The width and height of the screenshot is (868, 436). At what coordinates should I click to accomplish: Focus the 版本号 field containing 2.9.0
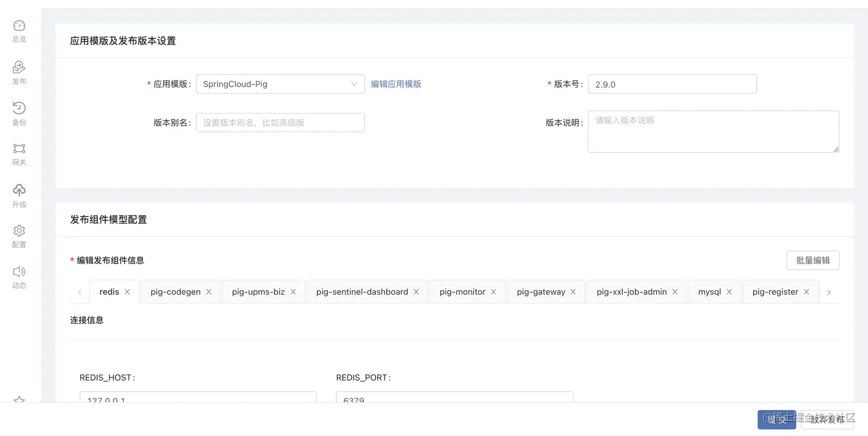[672, 84]
